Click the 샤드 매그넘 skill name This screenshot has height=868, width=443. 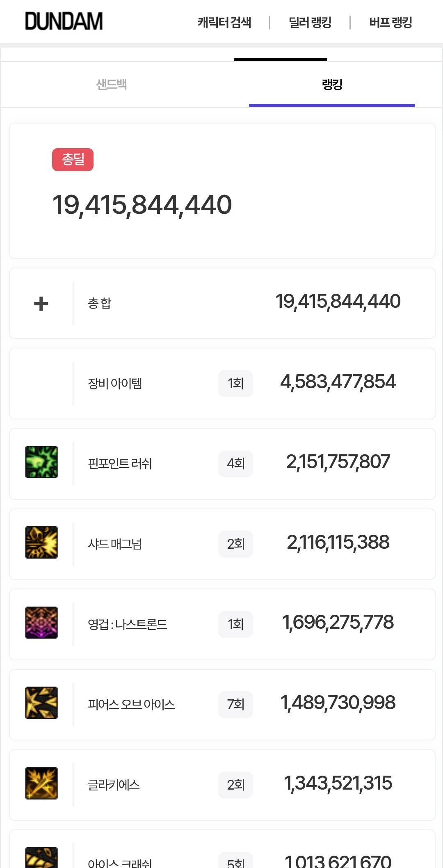[x=115, y=544]
